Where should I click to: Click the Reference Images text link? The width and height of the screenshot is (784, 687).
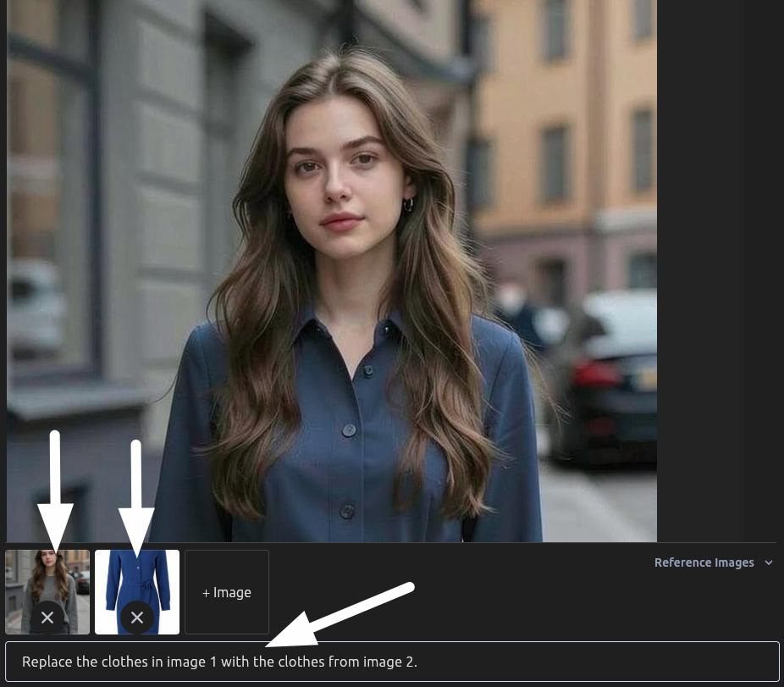(x=704, y=562)
